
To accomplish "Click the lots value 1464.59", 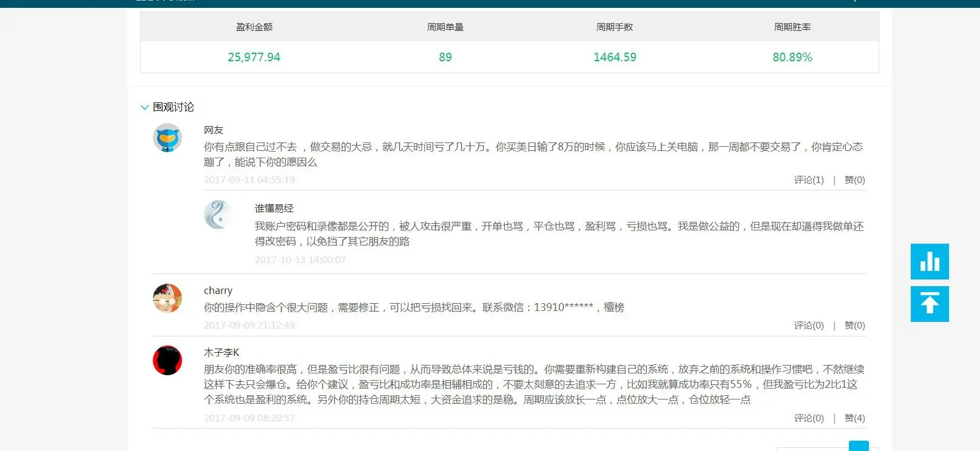I will [615, 57].
